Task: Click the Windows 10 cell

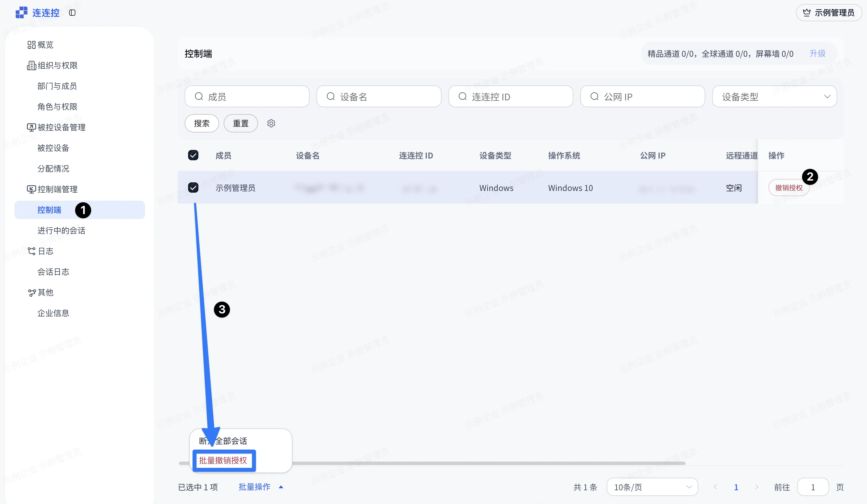Action: coord(570,188)
